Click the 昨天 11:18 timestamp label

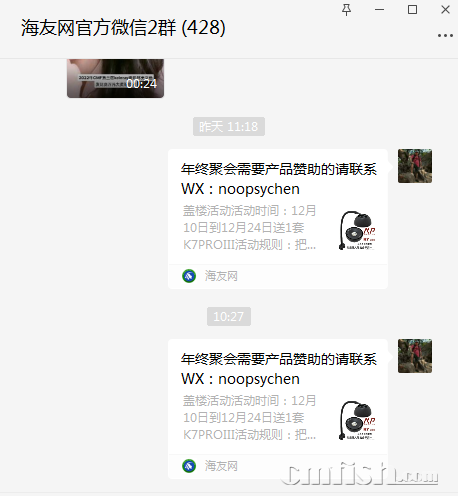[x=229, y=126]
